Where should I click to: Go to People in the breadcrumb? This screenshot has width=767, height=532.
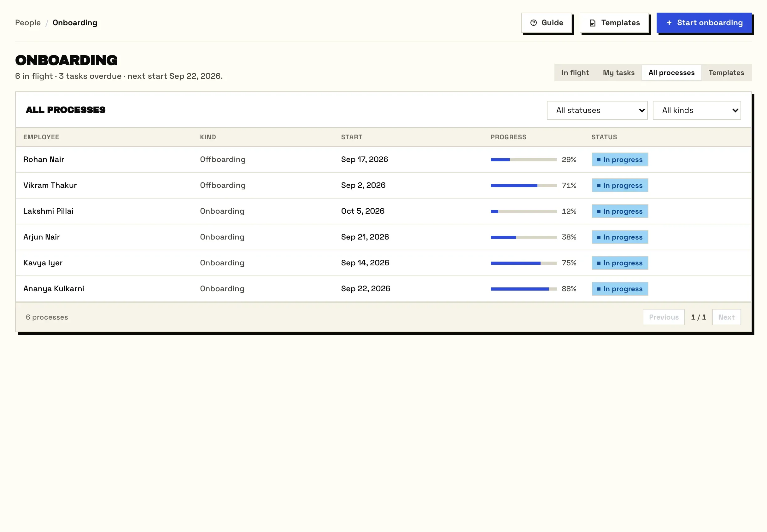click(x=28, y=23)
